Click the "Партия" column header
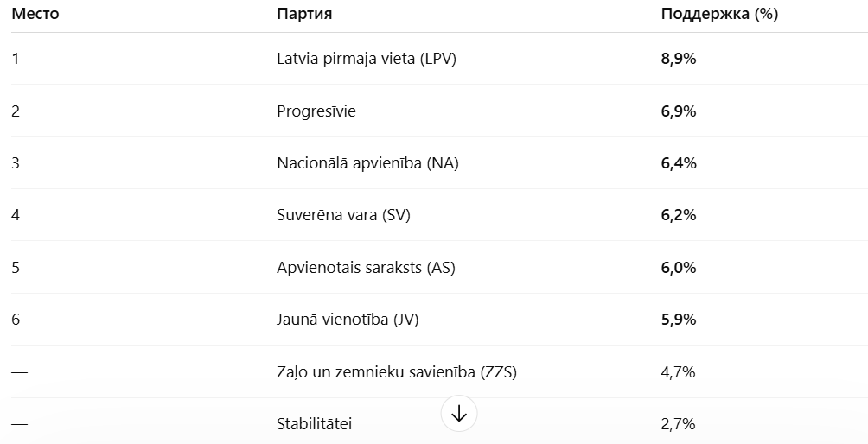This screenshot has width=868, height=444. point(304,15)
